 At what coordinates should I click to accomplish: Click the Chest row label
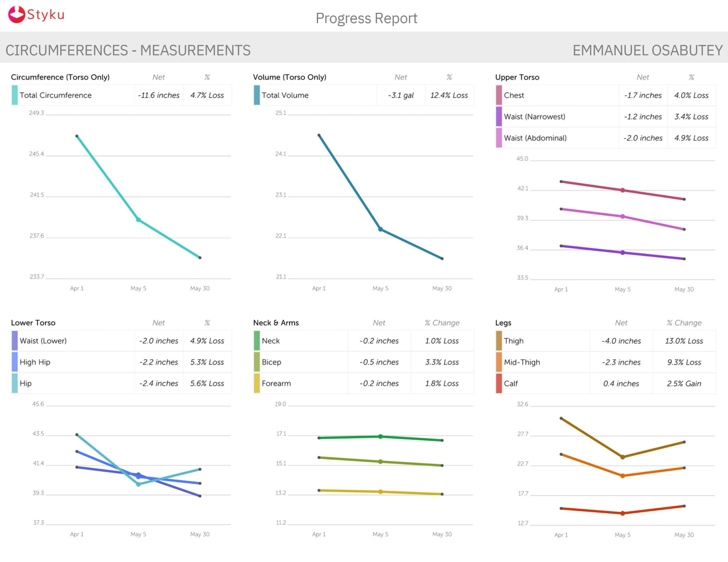(514, 95)
